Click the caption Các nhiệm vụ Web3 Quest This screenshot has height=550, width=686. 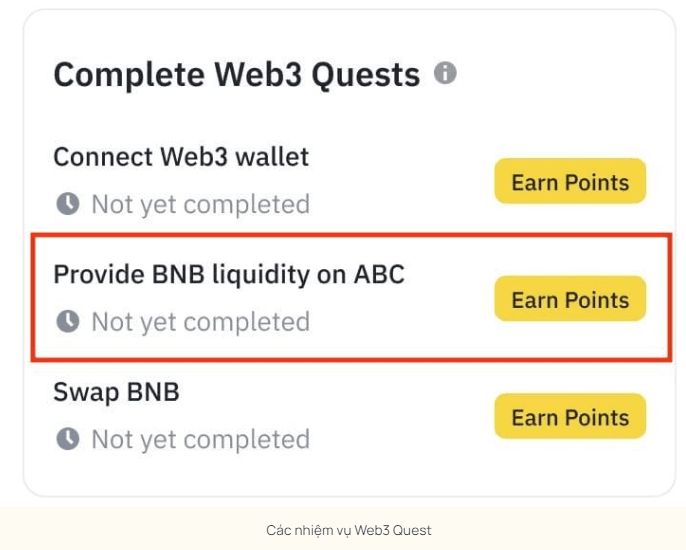[349, 530]
